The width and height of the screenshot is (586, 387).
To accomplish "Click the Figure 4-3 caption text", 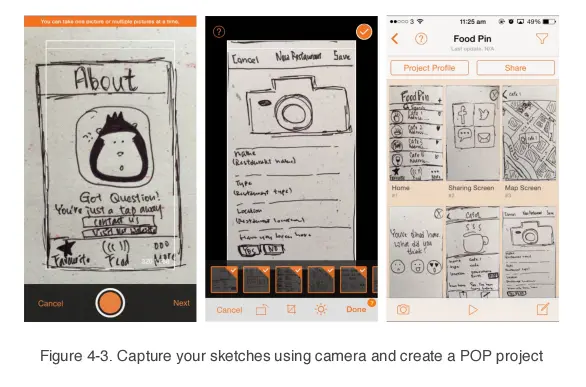I will (292, 356).
